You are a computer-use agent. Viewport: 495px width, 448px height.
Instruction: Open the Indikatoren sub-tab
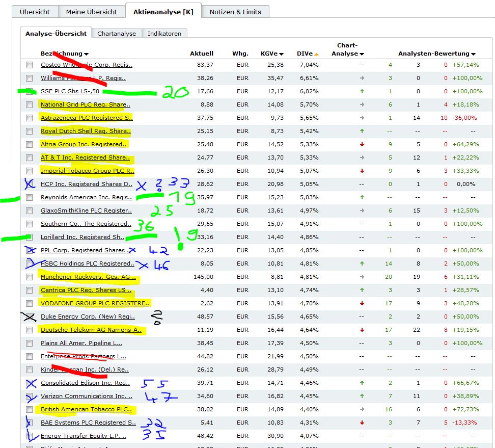pyautogui.click(x=164, y=34)
